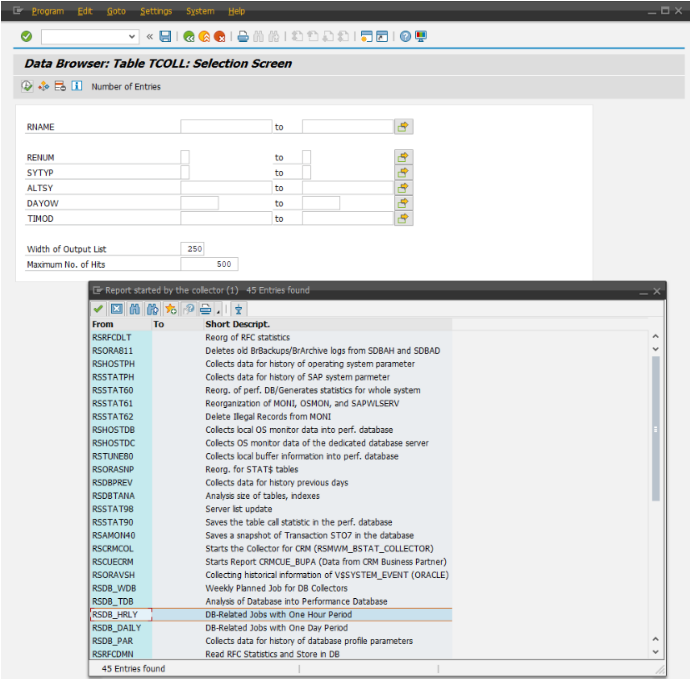The image size is (690, 680).
Task: Open the Settings menu
Action: coord(156,11)
